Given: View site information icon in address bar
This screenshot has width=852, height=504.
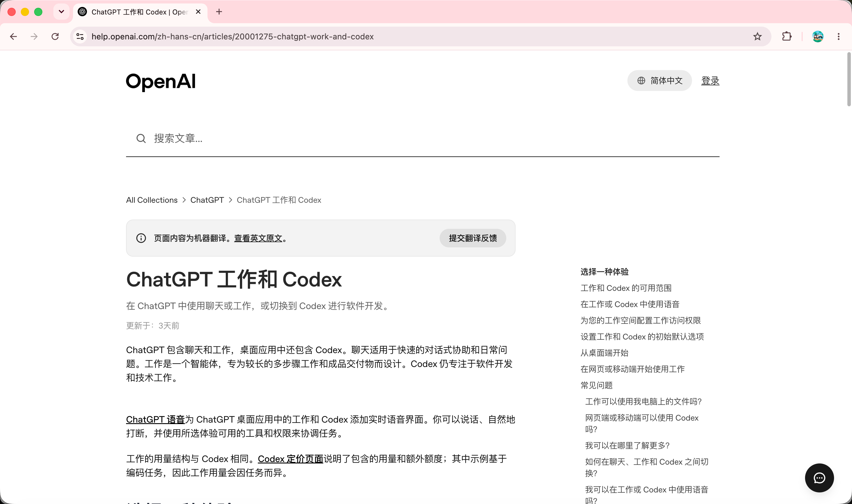Looking at the screenshot, I should pyautogui.click(x=80, y=37).
